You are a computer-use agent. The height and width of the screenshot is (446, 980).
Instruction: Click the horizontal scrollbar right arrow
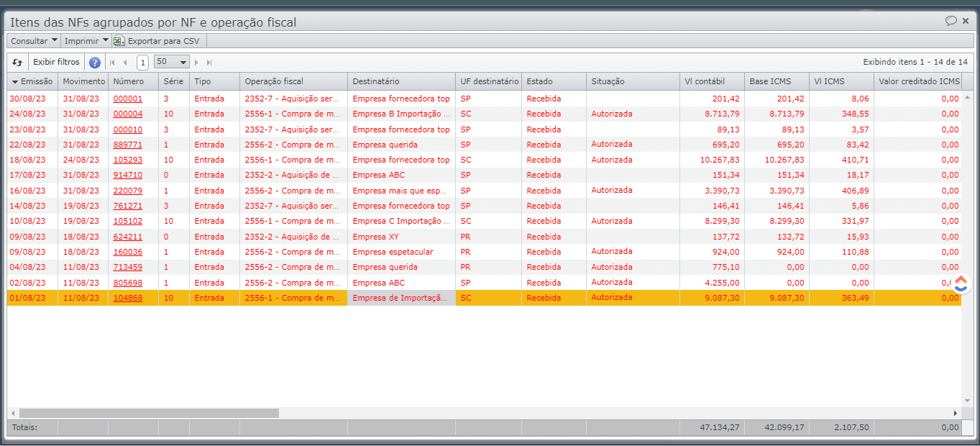[x=956, y=413]
